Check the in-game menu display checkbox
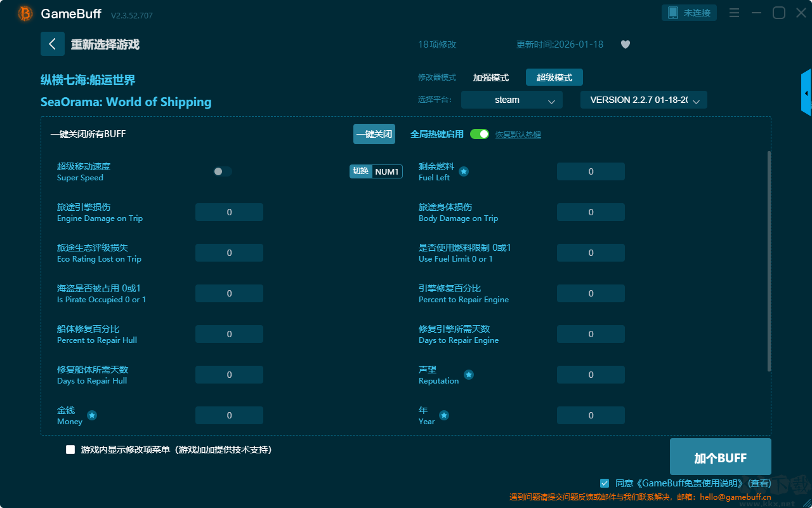This screenshot has height=508, width=812. pos(70,450)
